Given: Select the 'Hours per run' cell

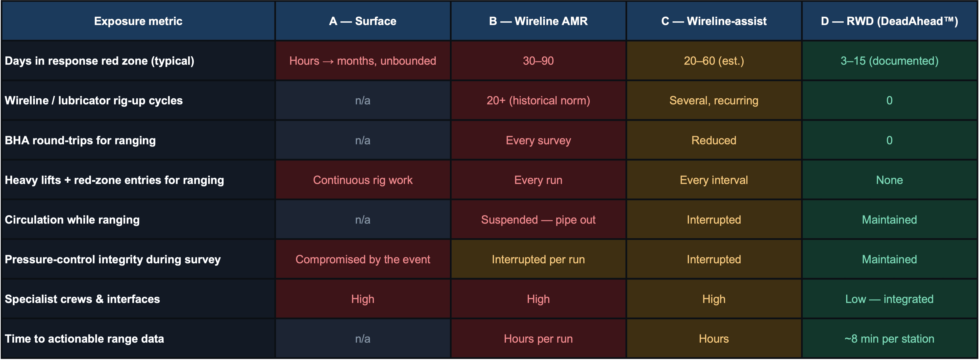Looking at the screenshot, I should [538, 338].
